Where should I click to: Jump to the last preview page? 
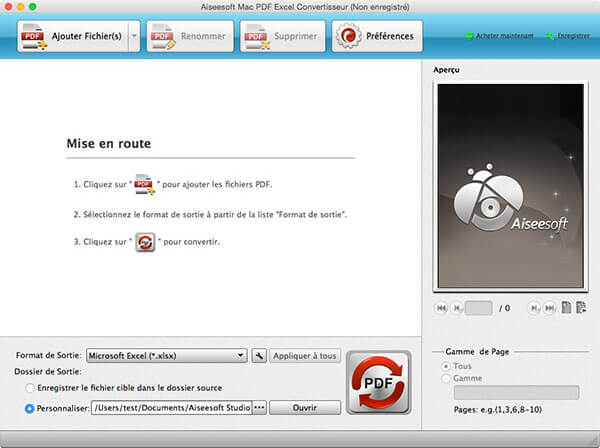point(549,308)
